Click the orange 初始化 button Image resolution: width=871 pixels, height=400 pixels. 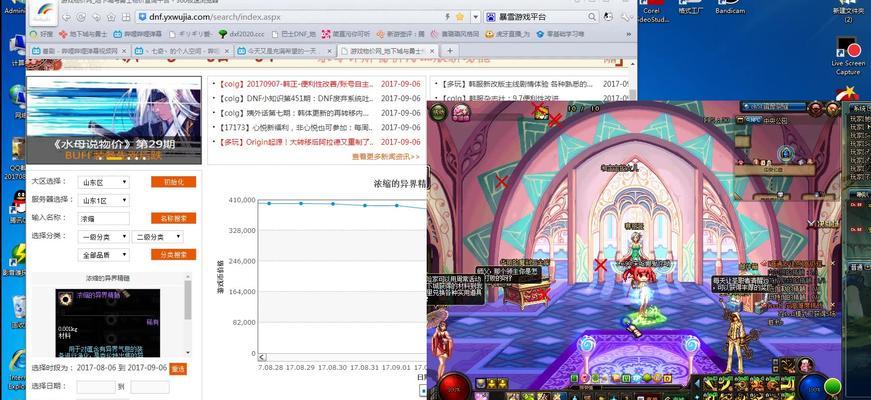tap(173, 182)
